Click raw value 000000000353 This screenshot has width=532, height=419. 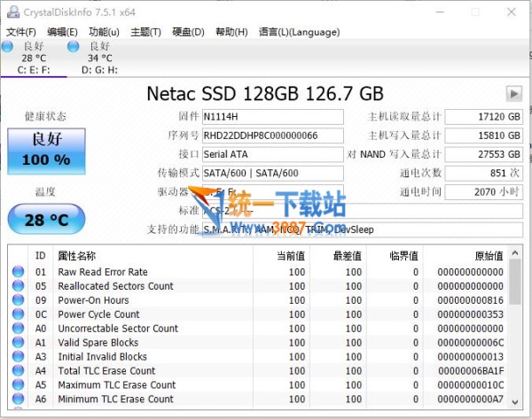point(470,314)
